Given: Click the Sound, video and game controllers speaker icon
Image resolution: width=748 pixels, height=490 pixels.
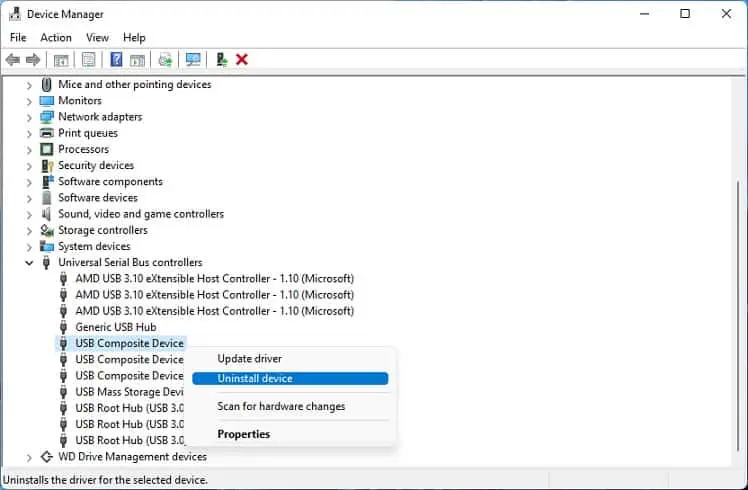Looking at the screenshot, I should 46,214.
